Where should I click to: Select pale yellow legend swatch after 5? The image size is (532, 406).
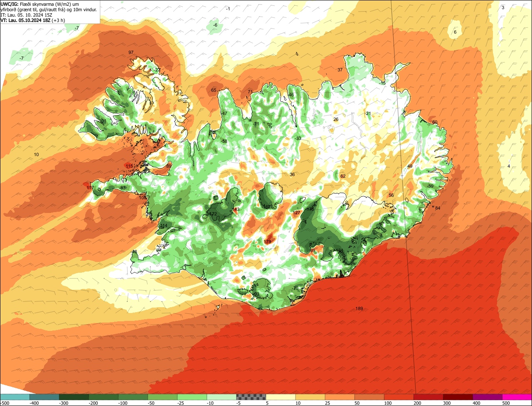tap(281, 397)
